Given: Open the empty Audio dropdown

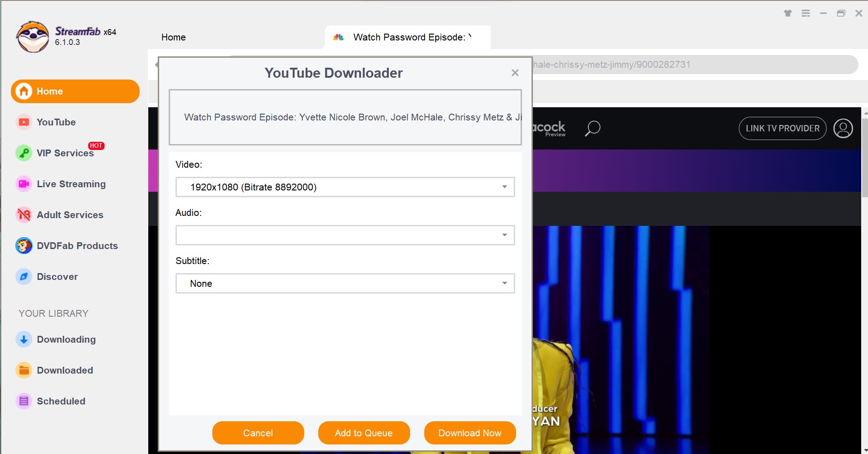Looking at the screenshot, I should [345, 235].
